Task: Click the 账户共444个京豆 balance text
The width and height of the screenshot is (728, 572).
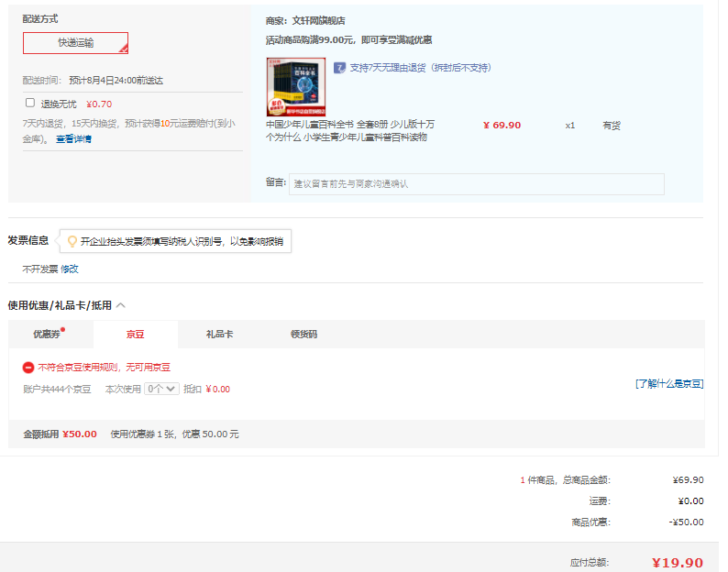Action: [x=57, y=389]
